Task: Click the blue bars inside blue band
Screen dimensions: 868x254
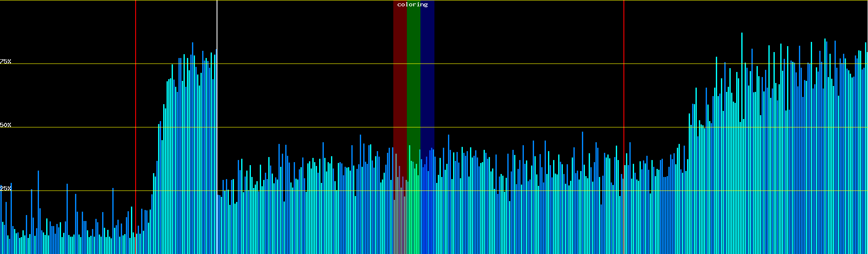Action: coord(427,212)
